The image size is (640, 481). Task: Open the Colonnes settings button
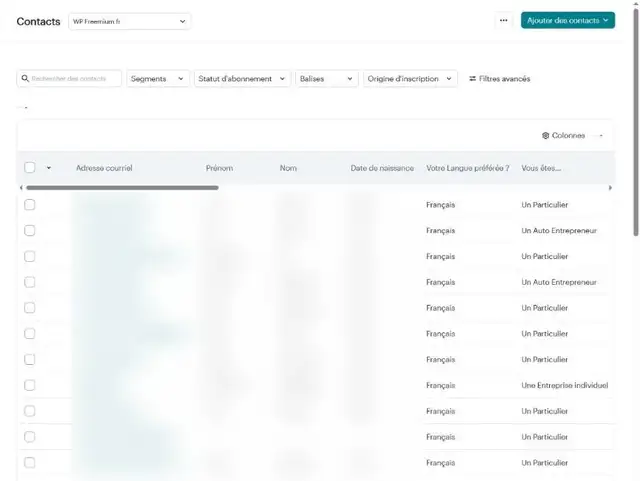click(564, 136)
